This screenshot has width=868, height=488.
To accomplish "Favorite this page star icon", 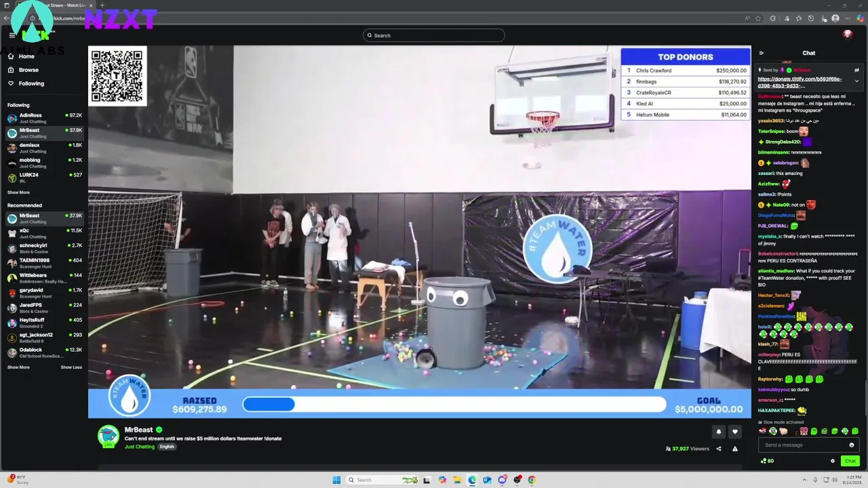I will click(758, 18).
